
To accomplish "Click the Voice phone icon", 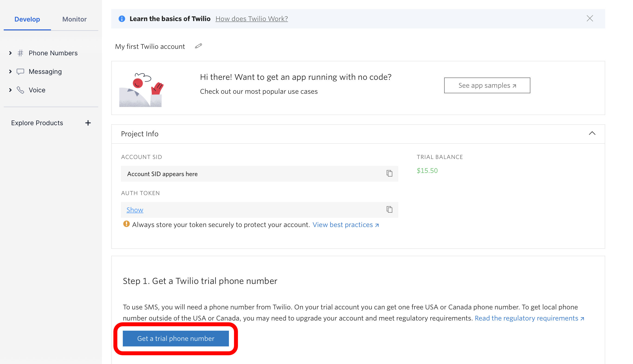I will [x=20, y=90].
